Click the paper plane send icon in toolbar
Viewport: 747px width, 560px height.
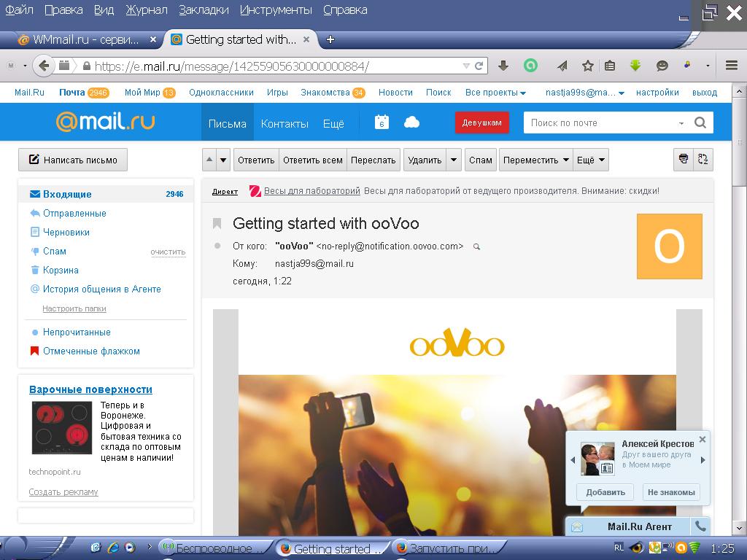coord(562,66)
